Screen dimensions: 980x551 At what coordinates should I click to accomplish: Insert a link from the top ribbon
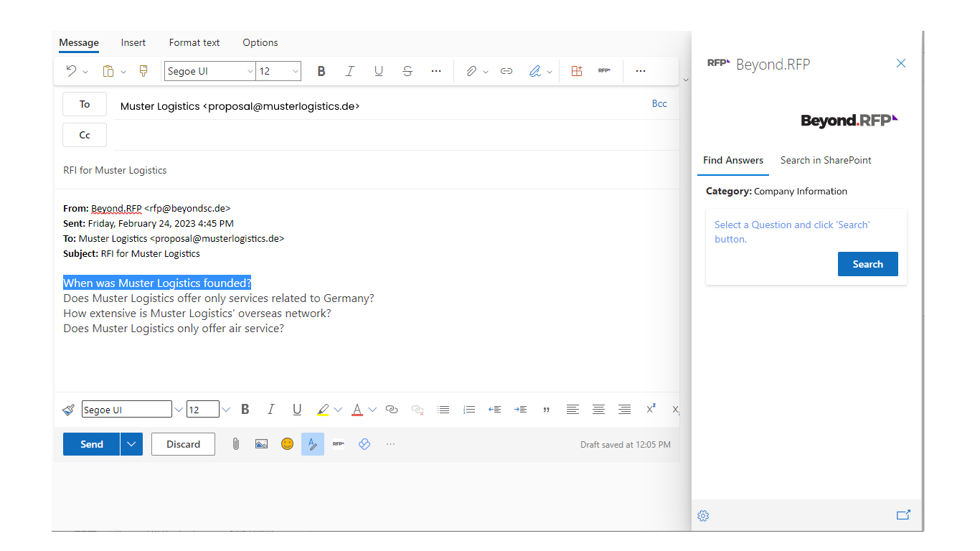[x=507, y=71]
